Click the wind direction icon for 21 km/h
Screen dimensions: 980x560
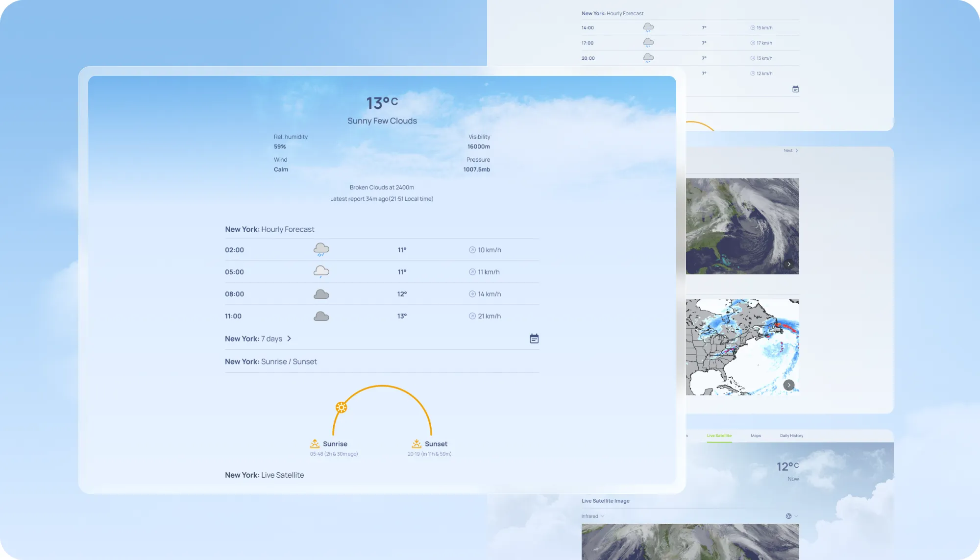(472, 316)
